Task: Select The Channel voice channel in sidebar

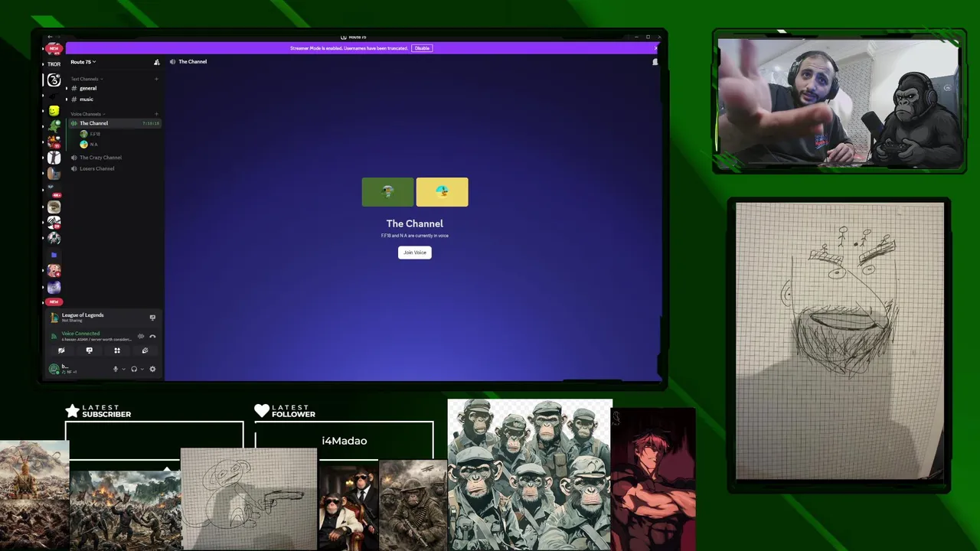Action: pos(114,123)
